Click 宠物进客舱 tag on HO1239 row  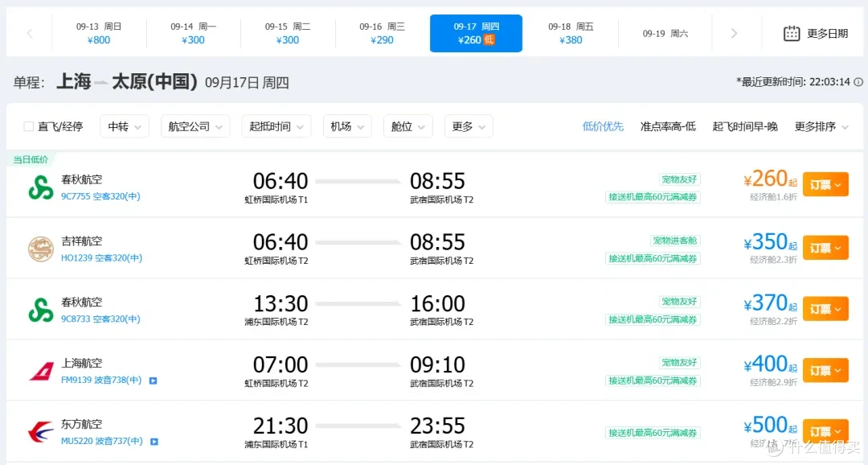point(675,241)
